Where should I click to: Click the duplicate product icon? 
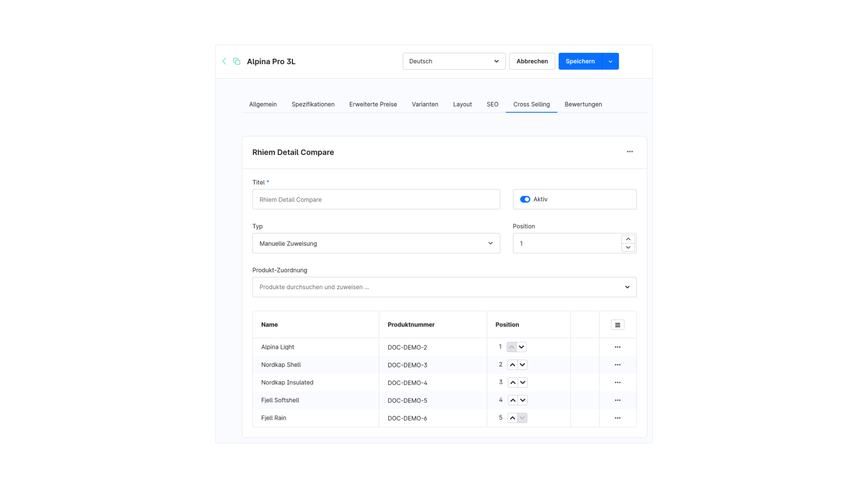(236, 61)
